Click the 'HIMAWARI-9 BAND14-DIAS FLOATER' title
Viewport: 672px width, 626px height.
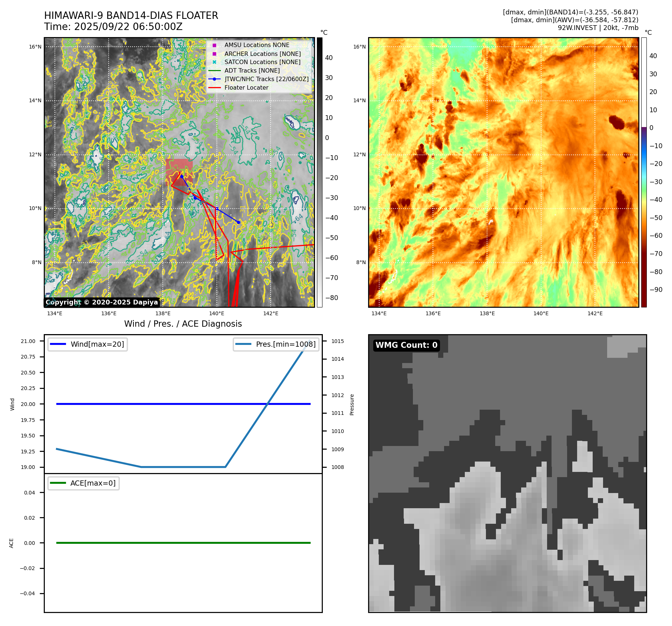[131, 16]
